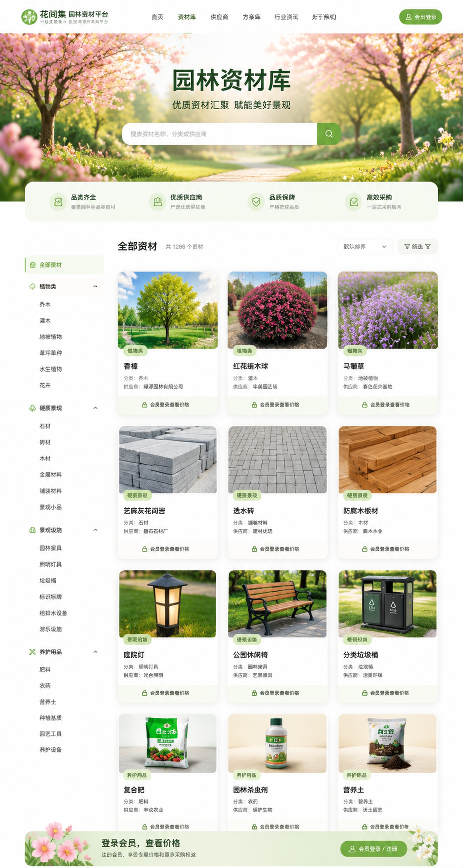463x868 pixels.
Task: Select 全部资材 in the sidebar
Action: (64, 265)
